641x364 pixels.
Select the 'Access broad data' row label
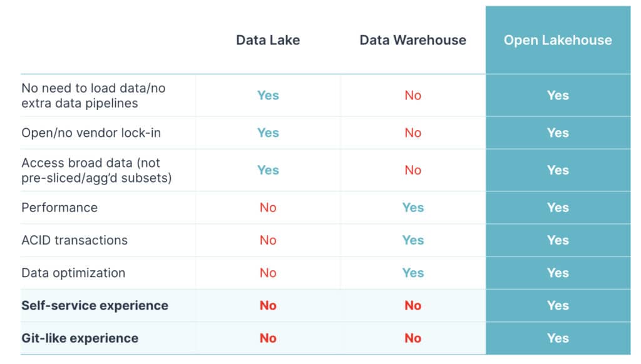(96, 170)
